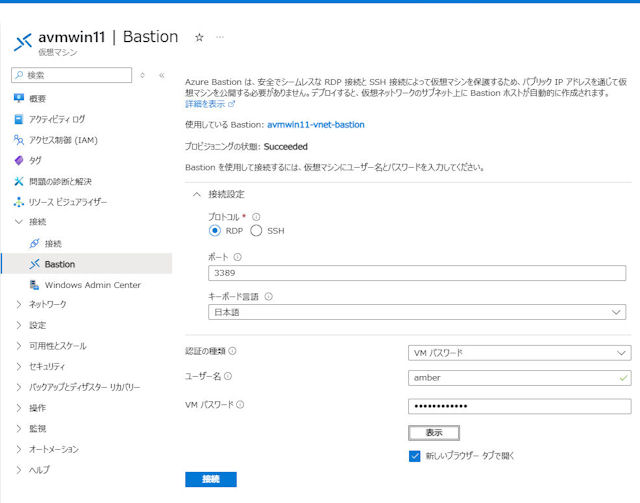Click the ポート field showing 3389
The height and width of the screenshot is (503, 640).
click(417, 273)
